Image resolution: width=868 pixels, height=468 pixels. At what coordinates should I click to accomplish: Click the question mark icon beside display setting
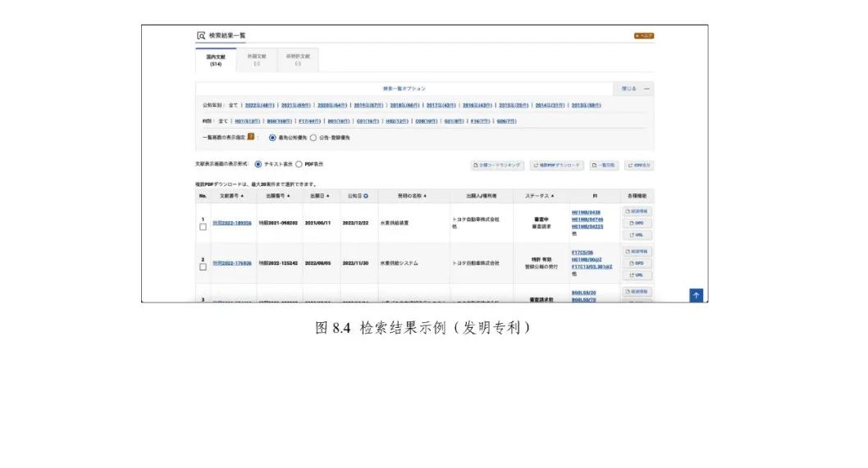point(251,138)
